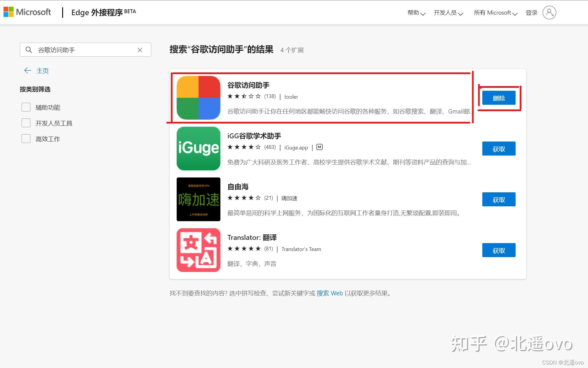This screenshot has width=588, height=368.
Task: Click the star rating of iGG谷歌学术助手
Action: click(x=244, y=147)
